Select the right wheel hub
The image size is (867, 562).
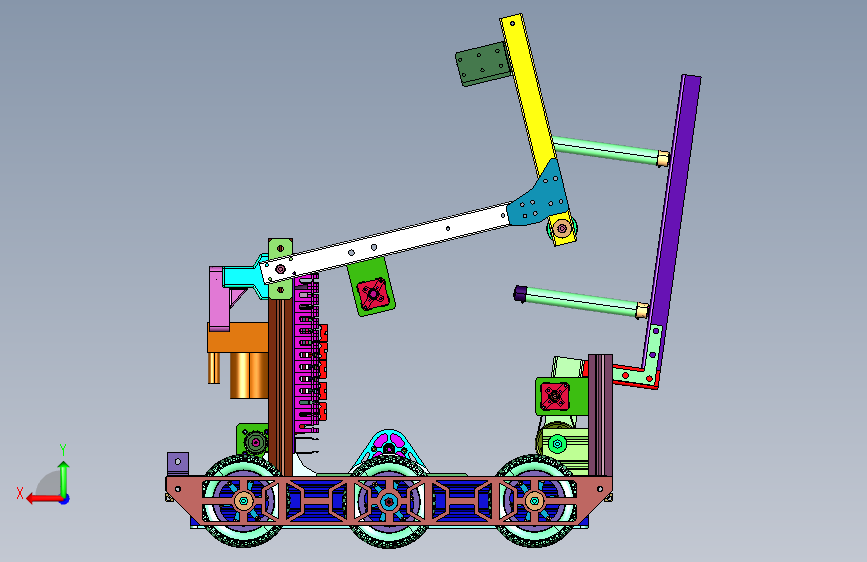pos(534,502)
